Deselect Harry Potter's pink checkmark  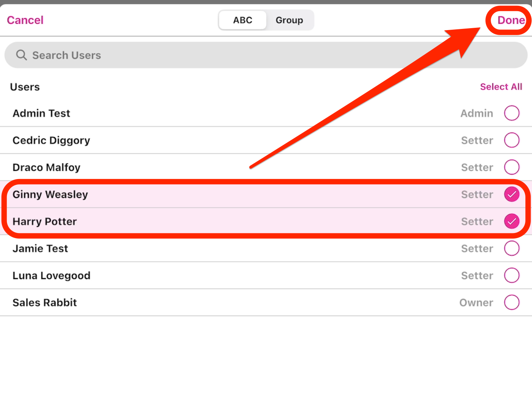[x=512, y=221]
